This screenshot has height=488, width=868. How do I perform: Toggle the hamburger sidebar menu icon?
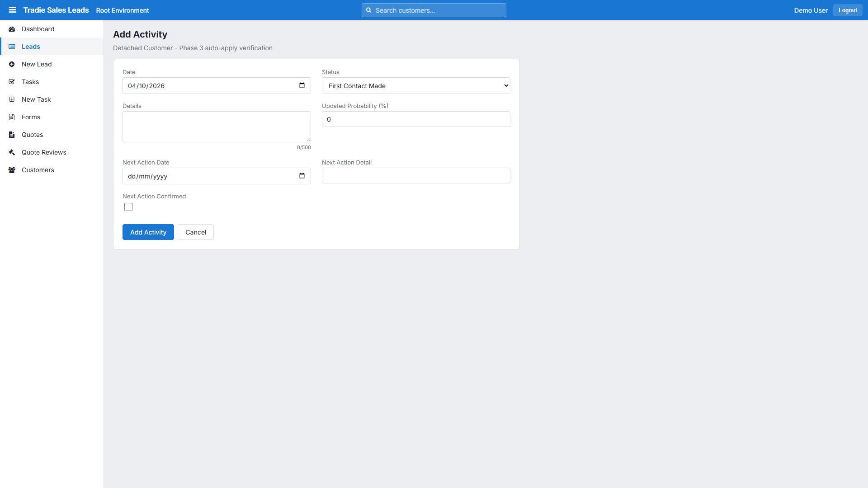click(x=12, y=10)
